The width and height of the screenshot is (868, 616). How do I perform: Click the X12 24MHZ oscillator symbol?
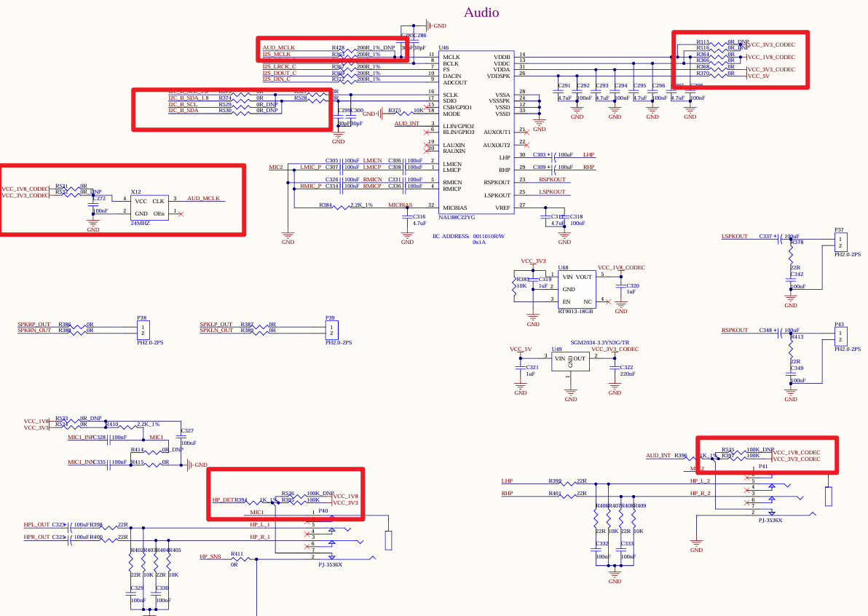(150, 207)
